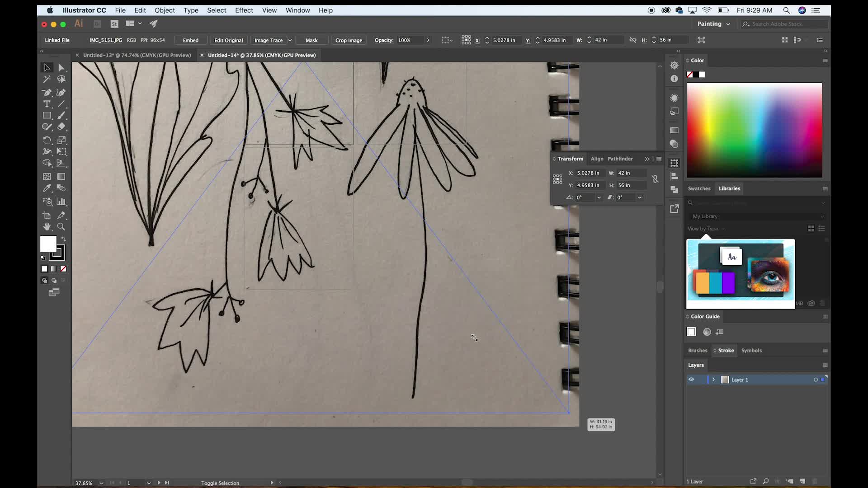Swap fill and stroke colors
868x488 pixels.
click(64, 239)
